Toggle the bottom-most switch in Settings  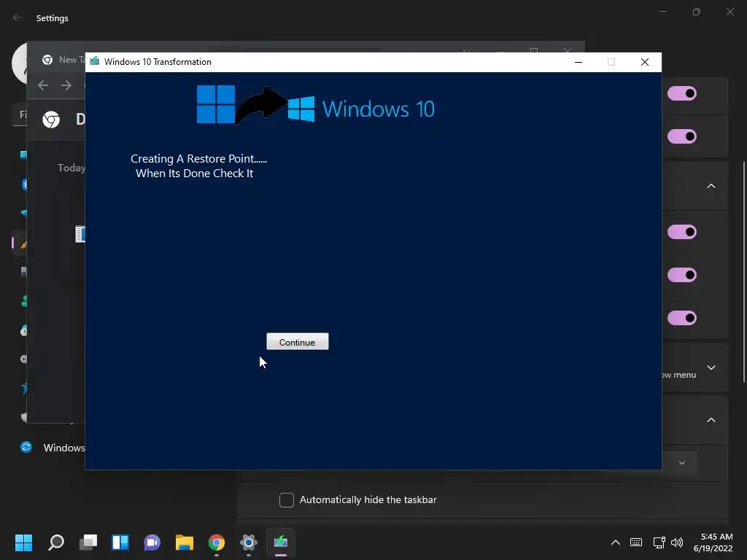682,318
